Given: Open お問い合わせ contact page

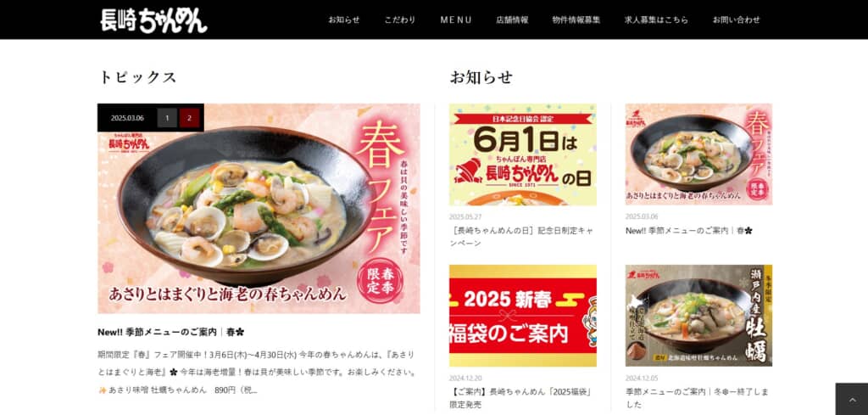Looking at the screenshot, I should point(737,20).
